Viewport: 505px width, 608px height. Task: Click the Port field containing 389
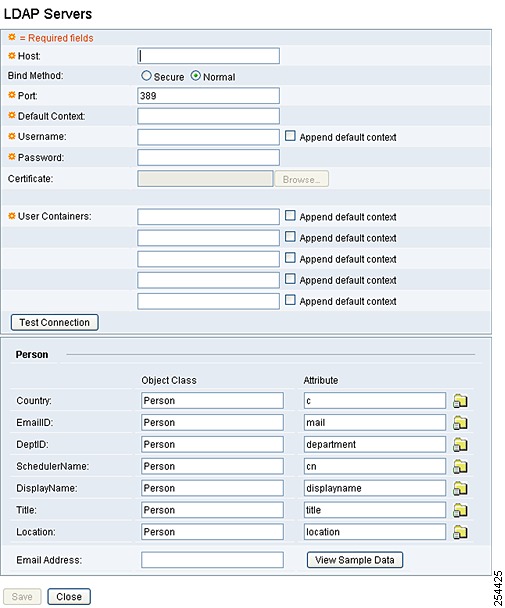pos(208,96)
